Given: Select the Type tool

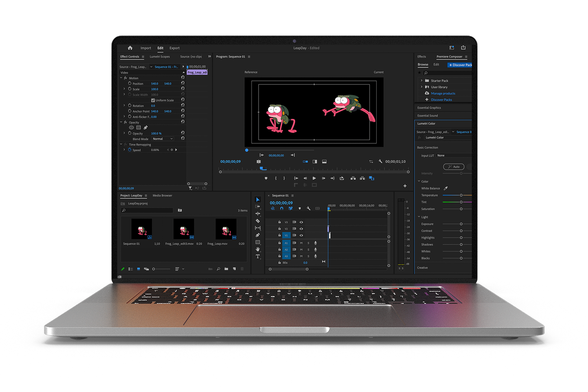Looking at the screenshot, I should click(x=258, y=256).
